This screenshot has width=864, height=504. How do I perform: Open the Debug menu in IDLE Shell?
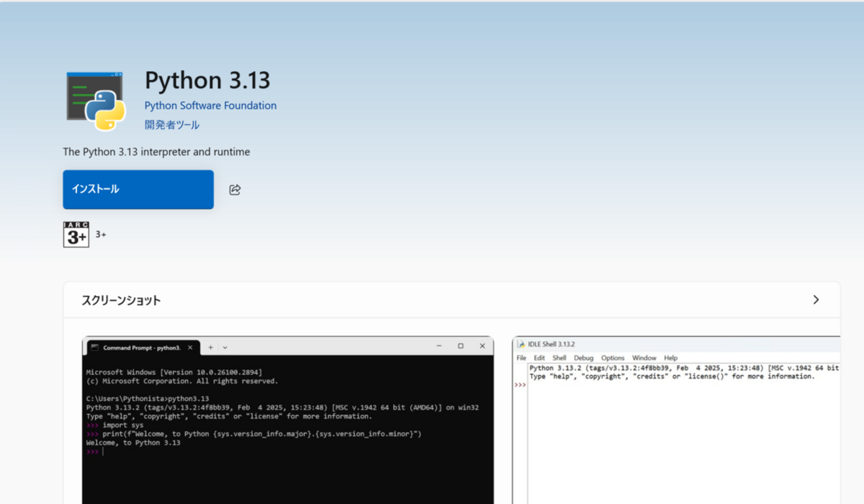[x=583, y=358]
